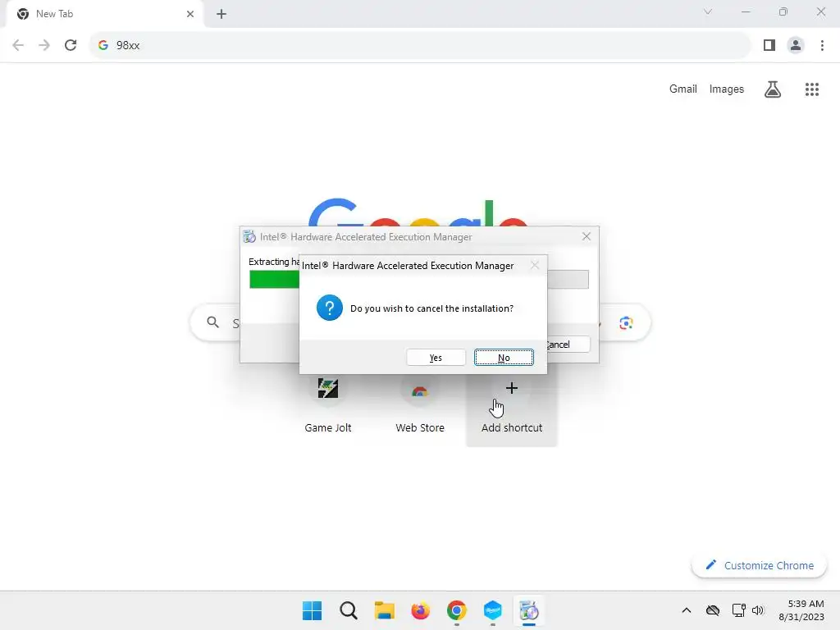Open a new browser tab
840x630 pixels.
(221, 14)
